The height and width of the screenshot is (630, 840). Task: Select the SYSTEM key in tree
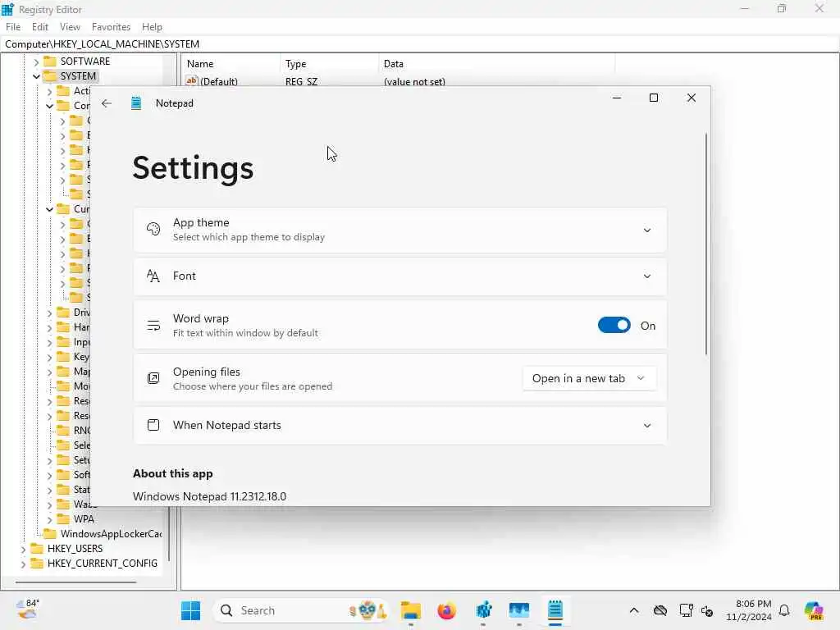(78, 76)
